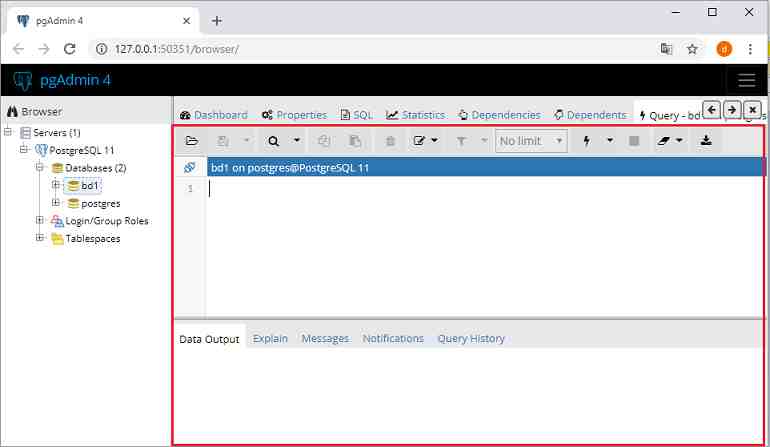Open Chrome three-dot menu
The height and width of the screenshot is (447, 770).
(750, 49)
